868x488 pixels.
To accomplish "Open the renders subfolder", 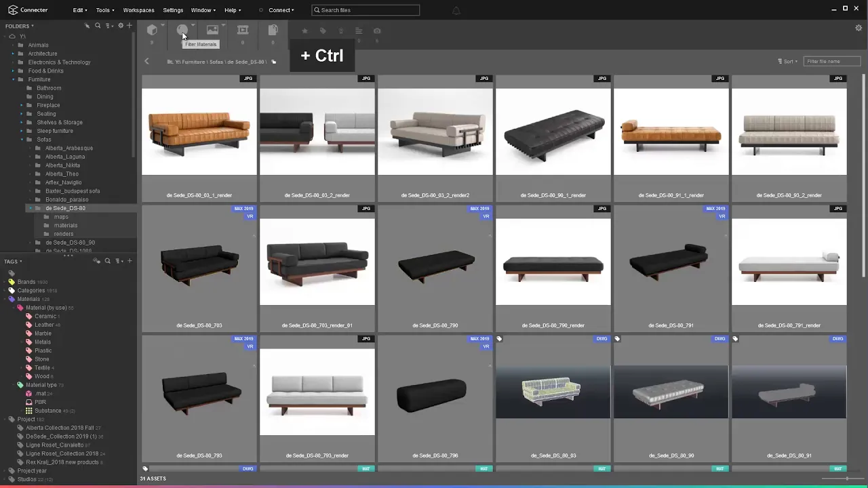I will [x=63, y=234].
